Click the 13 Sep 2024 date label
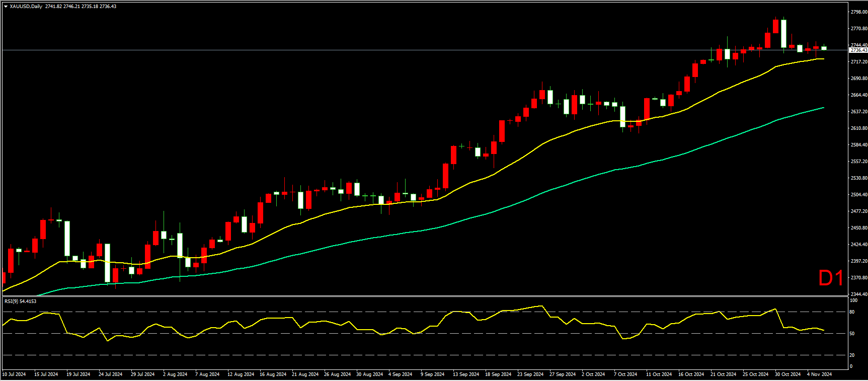Image resolution: width=868 pixels, height=381 pixels. (x=466, y=374)
